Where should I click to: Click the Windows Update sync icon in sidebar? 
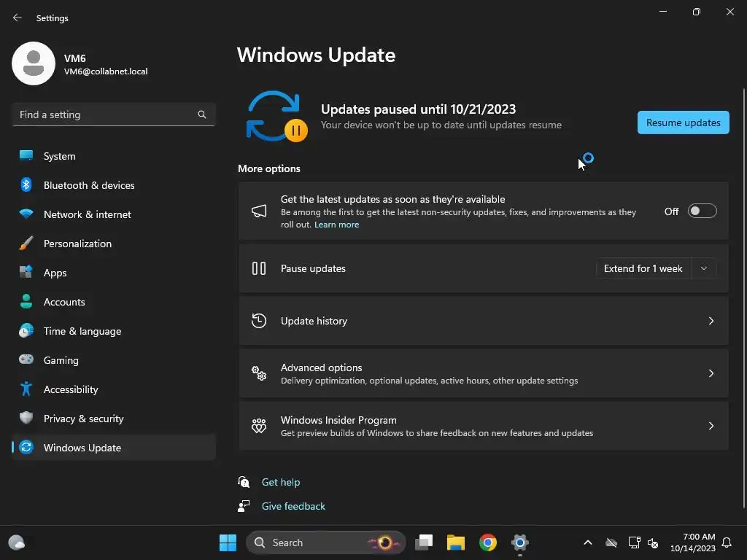(x=26, y=447)
